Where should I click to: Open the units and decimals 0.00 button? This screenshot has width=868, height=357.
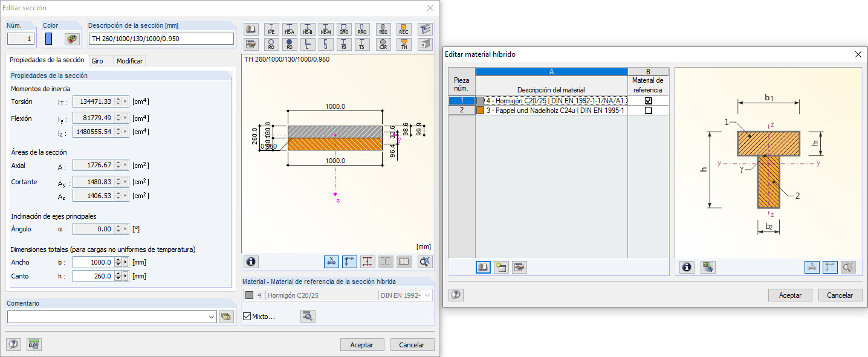coord(34,344)
